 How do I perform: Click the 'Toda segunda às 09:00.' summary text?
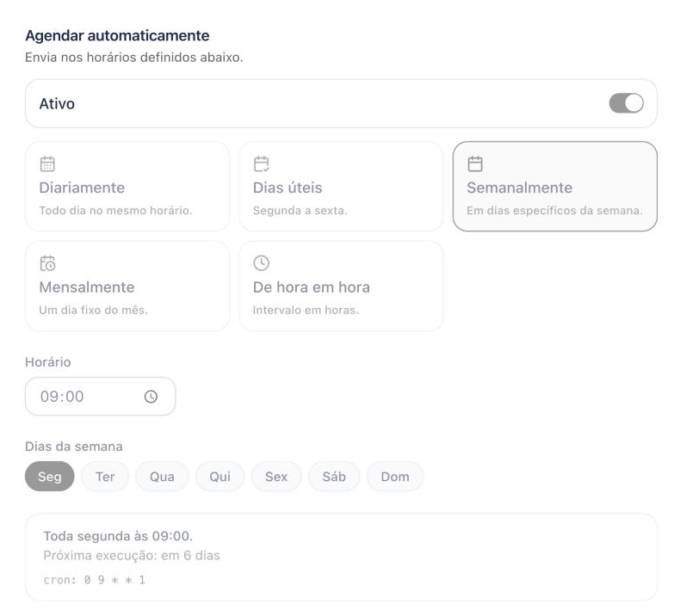click(118, 536)
